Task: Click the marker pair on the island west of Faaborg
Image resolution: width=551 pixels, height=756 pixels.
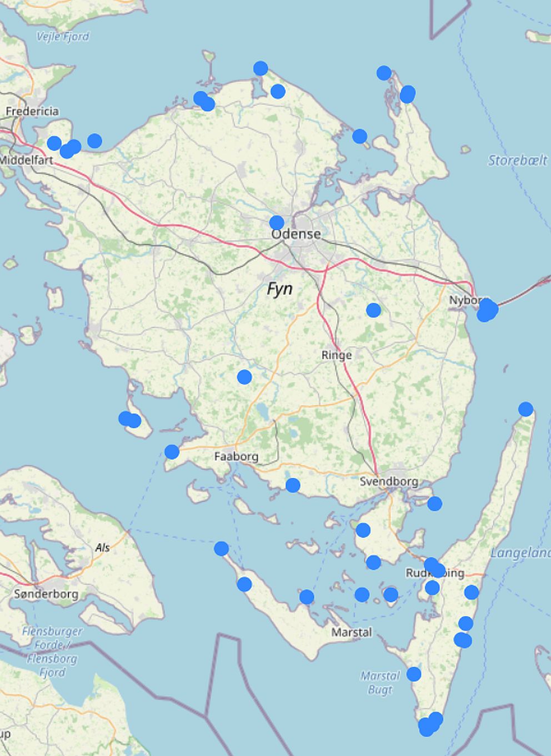Action: 129,420
